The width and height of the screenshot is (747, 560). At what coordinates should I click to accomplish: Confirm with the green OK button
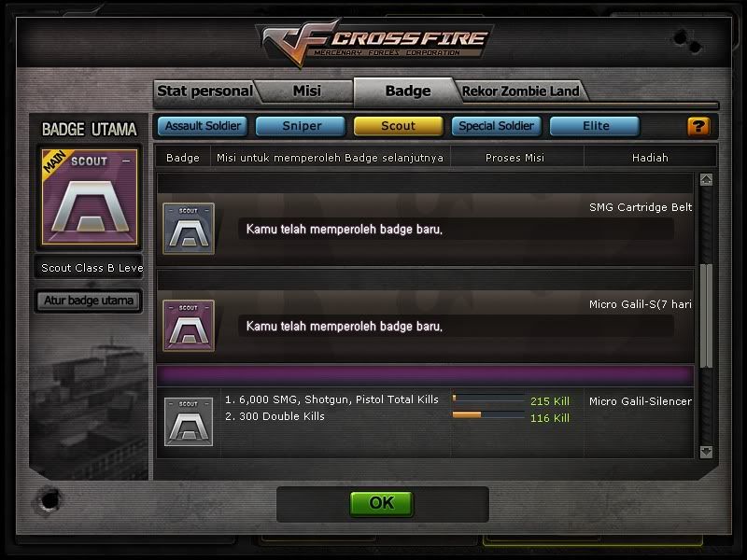tap(381, 503)
